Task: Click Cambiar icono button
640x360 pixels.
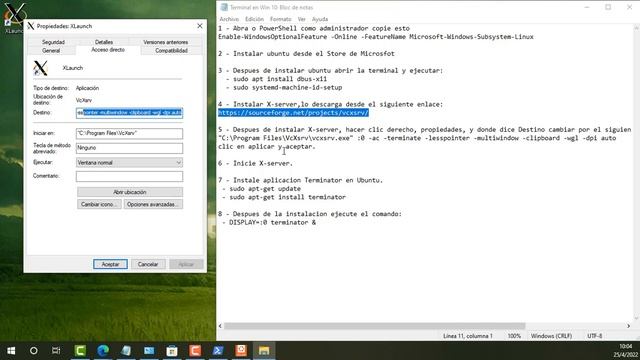Action: tap(99, 204)
